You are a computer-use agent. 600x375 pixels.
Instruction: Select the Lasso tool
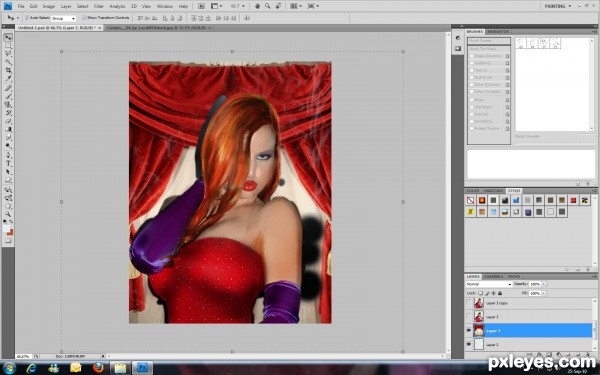8,54
